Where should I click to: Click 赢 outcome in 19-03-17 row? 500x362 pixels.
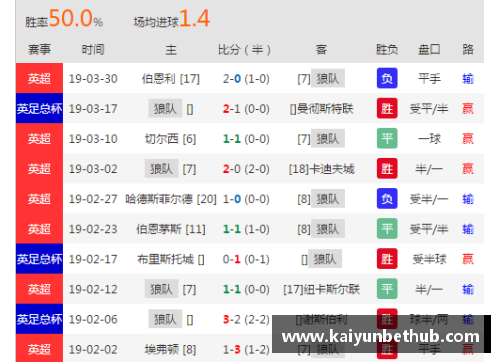[468, 109]
